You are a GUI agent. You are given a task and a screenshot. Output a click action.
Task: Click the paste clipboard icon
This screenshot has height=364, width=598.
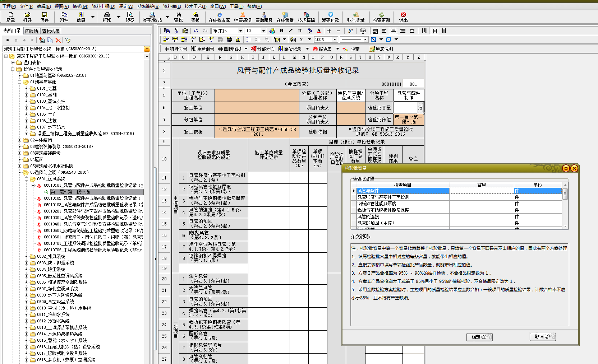(185, 31)
